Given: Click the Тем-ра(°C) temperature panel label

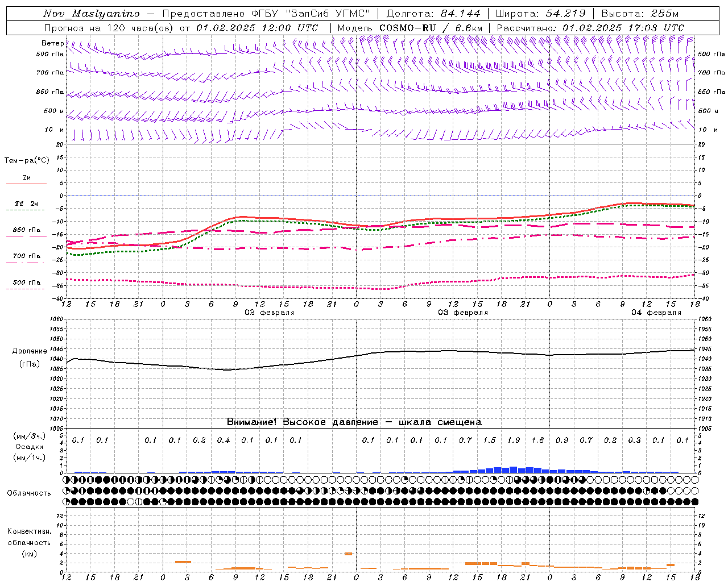Looking at the screenshot, I should pyautogui.click(x=27, y=161).
